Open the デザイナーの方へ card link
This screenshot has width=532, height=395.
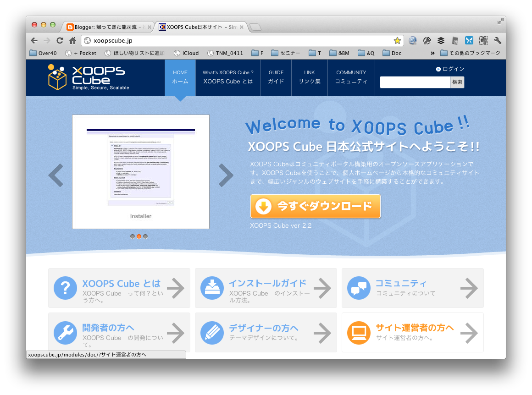coord(266,333)
